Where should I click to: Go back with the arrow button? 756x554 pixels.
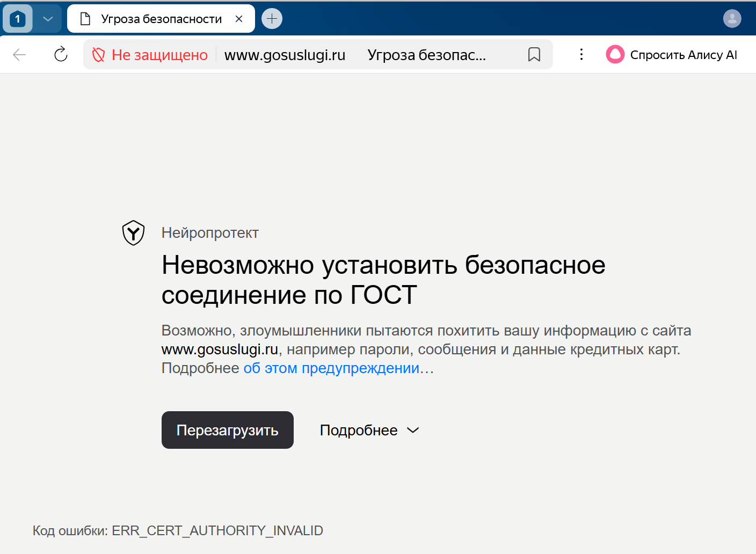(19, 54)
